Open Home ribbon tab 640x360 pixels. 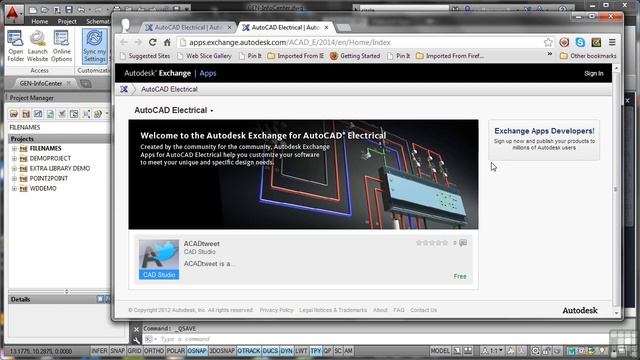[40, 21]
